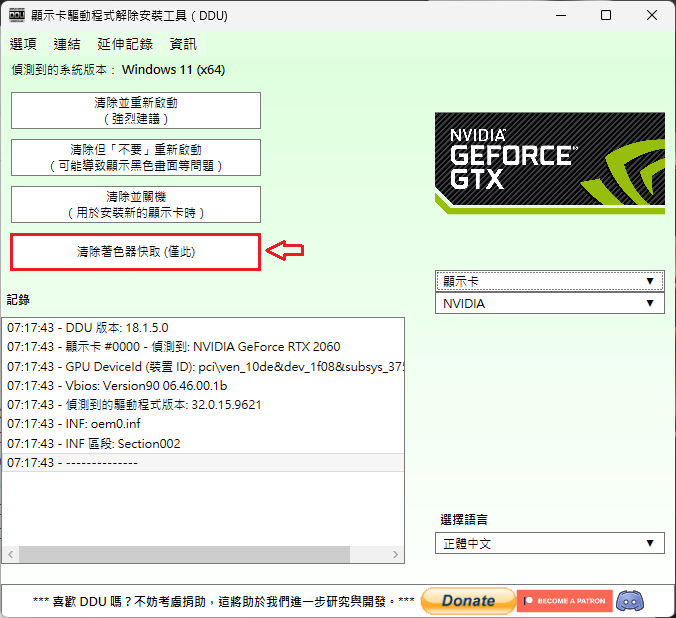Select log line 'GPU DeviceId'
676x618 pixels.
(203, 367)
